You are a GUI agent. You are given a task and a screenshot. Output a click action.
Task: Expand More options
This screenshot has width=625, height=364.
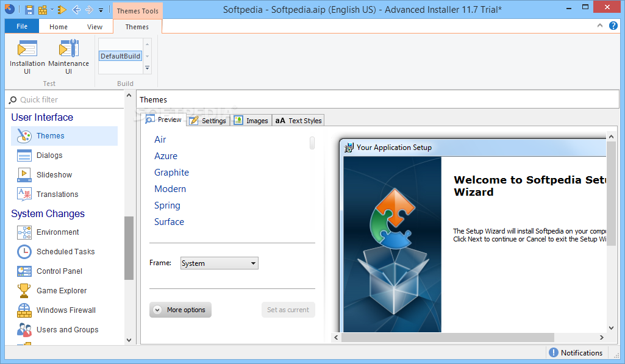pyautogui.click(x=180, y=310)
